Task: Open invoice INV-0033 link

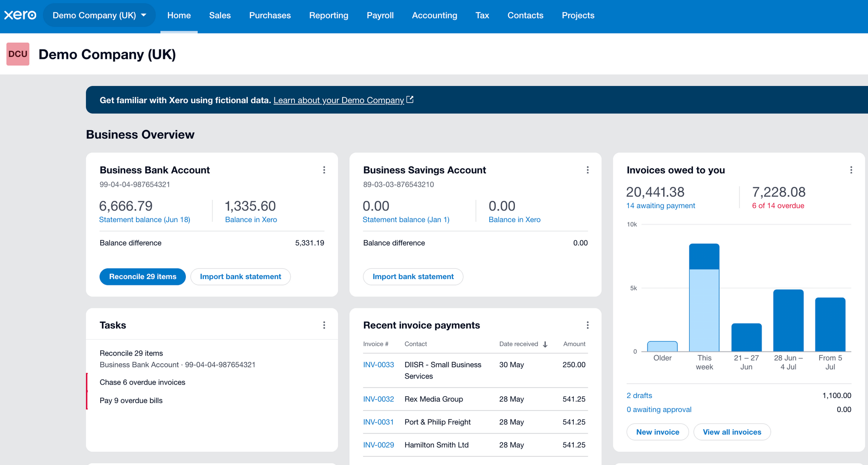Action: point(378,365)
